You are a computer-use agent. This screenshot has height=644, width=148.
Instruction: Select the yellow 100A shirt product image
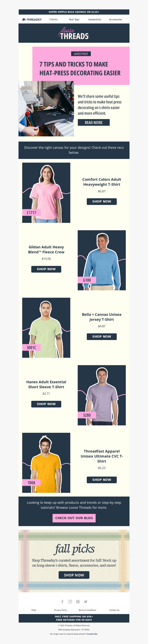[46, 463]
